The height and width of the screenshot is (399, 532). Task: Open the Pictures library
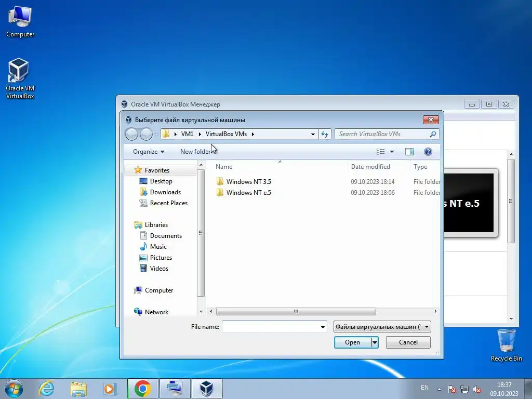(x=161, y=257)
